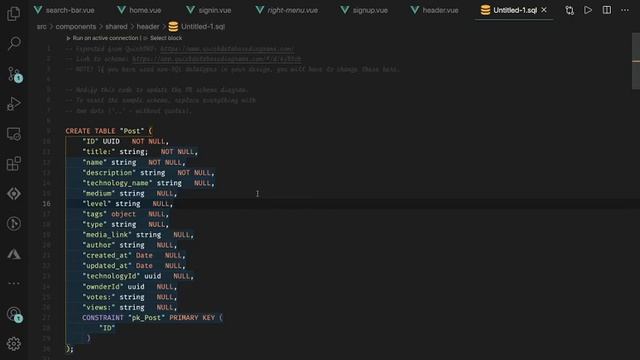640x360 pixels.
Task: Open the quickdatabasediagrams URL on line 1
Action: click(x=227, y=49)
